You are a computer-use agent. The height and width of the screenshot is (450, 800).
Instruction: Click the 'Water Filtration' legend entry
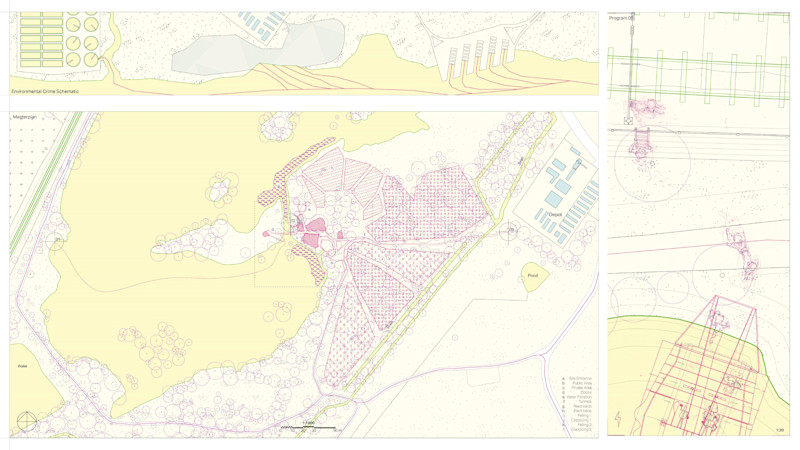tap(579, 397)
